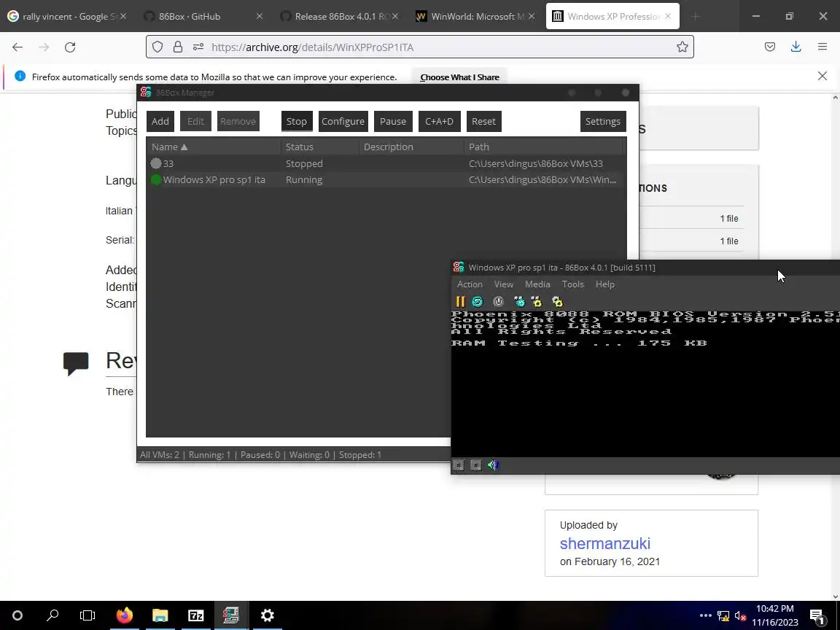Open the 7-Zip taskbar icon
This screenshot has height=630, width=840.
coord(195,615)
